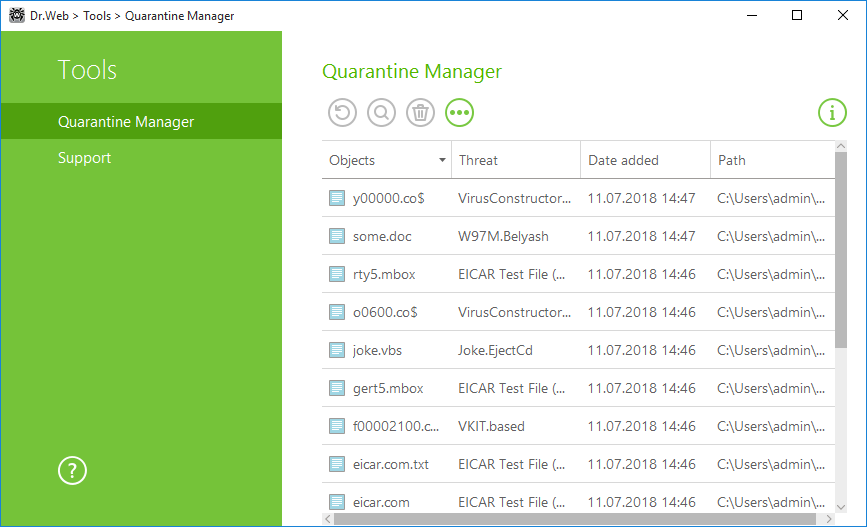Open the quarantine info icon
The height and width of the screenshot is (527, 867).
pyautogui.click(x=832, y=113)
